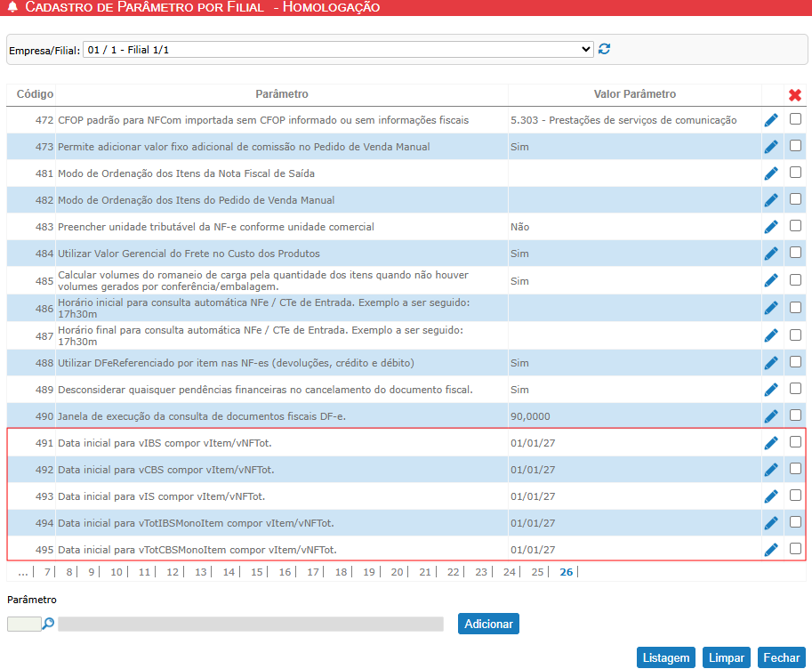
Task: Click the red X delete-all icon
Action: pos(795,95)
